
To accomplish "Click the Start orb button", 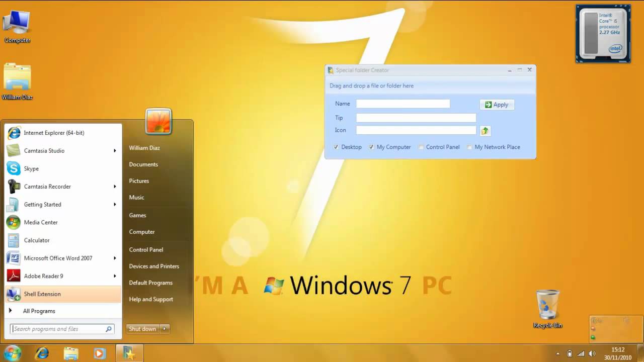I will click(x=13, y=353).
